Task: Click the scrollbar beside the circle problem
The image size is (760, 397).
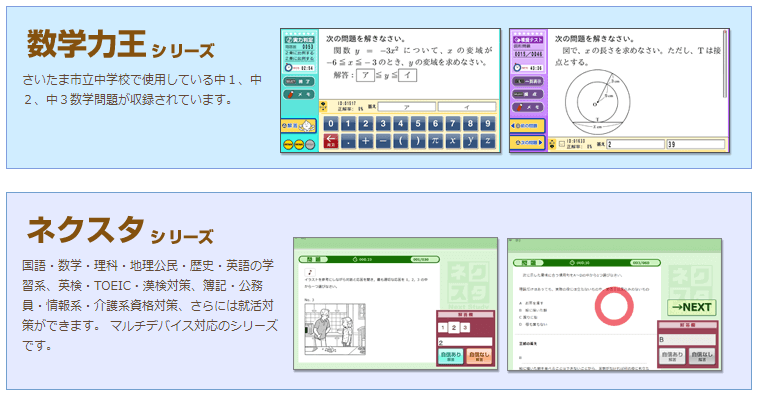Action: [725, 64]
